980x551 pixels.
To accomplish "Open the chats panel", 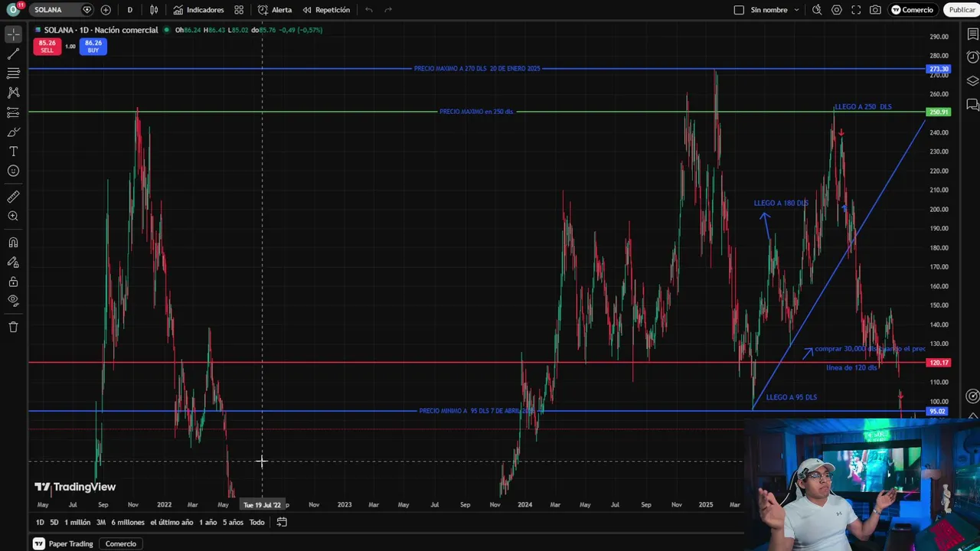I will pyautogui.click(x=972, y=104).
